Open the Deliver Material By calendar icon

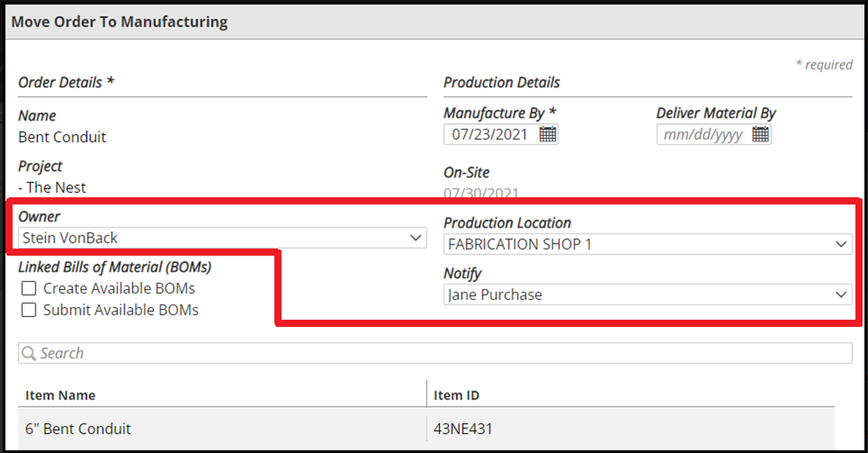tap(760, 135)
